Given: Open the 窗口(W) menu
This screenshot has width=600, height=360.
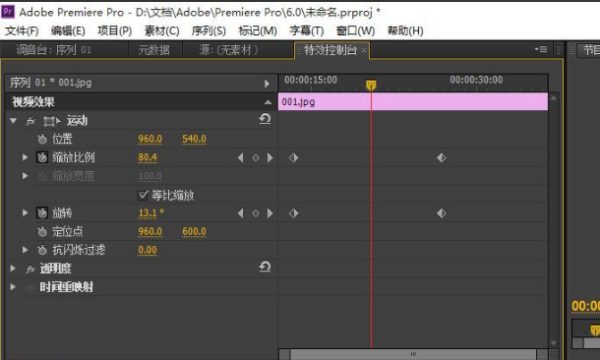Looking at the screenshot, I should 355,31.
